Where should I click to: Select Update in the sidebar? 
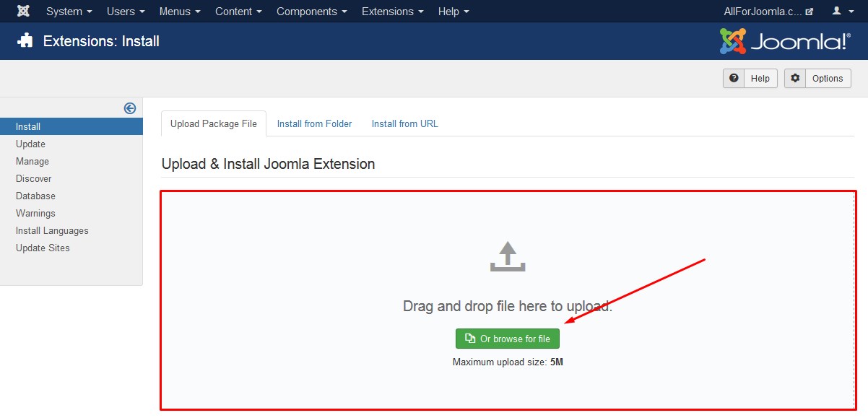point(30,144)
